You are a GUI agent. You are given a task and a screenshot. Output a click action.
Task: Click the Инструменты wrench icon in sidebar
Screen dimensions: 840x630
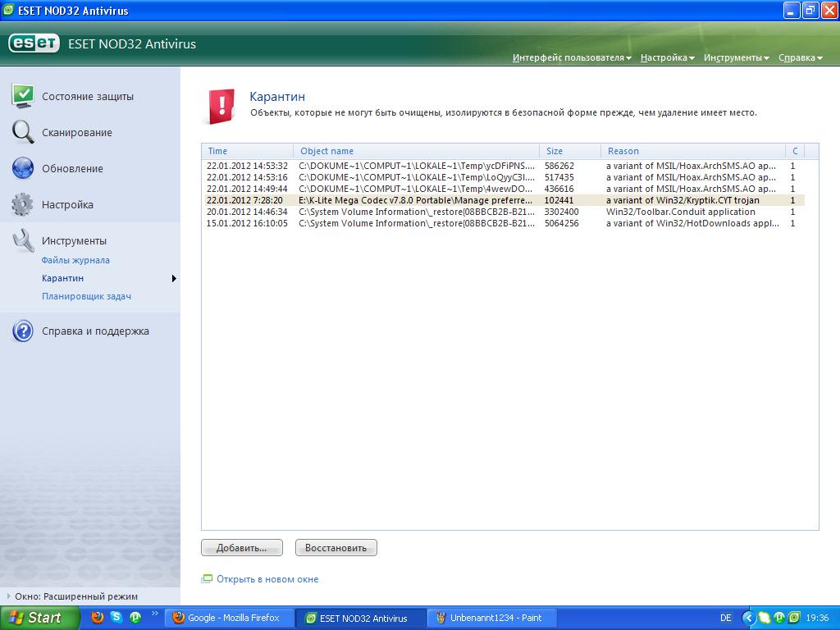[x=23, y=240]
